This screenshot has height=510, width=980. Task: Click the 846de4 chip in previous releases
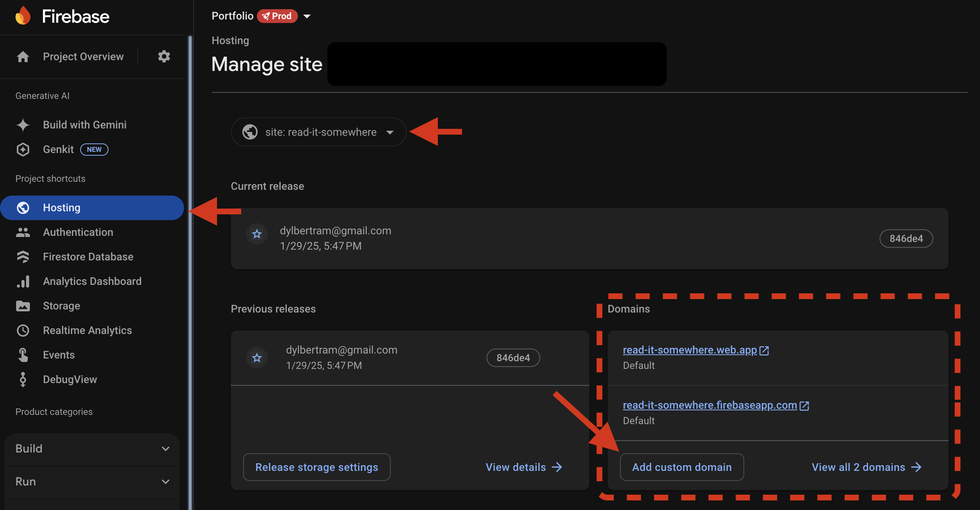[x=513, y=357]
